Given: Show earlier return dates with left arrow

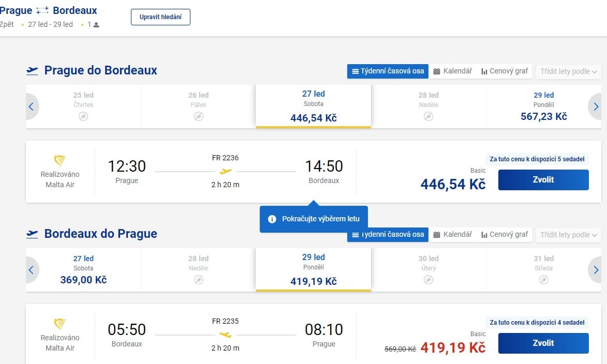Looking at the screenshot, I should (32, 270).
